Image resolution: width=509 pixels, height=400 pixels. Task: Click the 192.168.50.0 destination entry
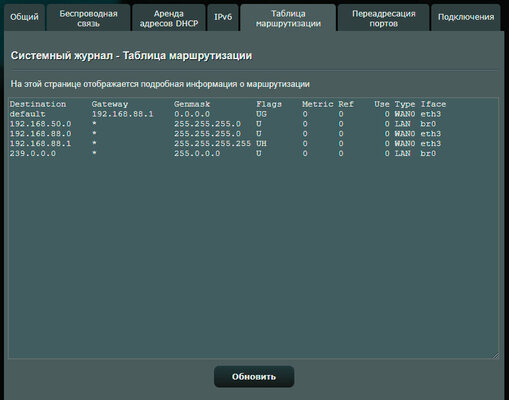(40, 124)
